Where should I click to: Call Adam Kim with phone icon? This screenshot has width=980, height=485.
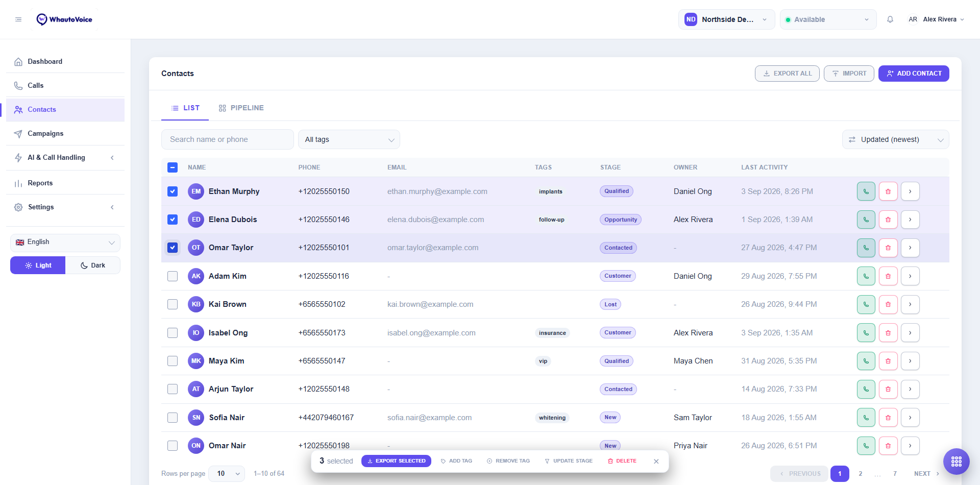[x=866, y=276]
